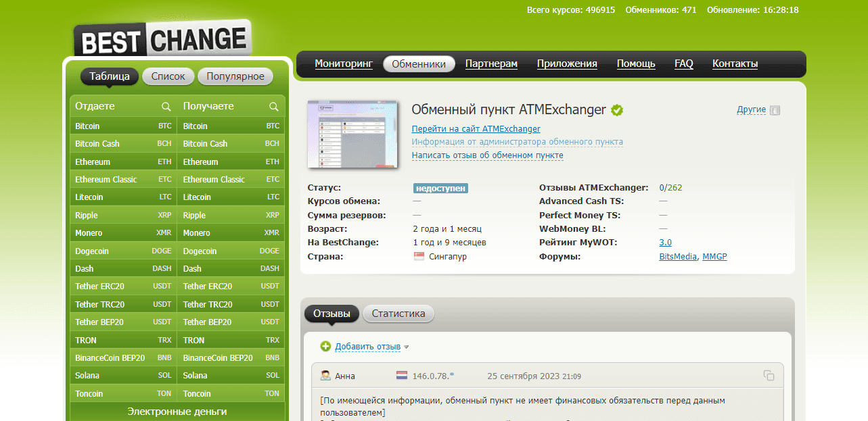Click the list icon beside Другие

[x=775, y=110]
